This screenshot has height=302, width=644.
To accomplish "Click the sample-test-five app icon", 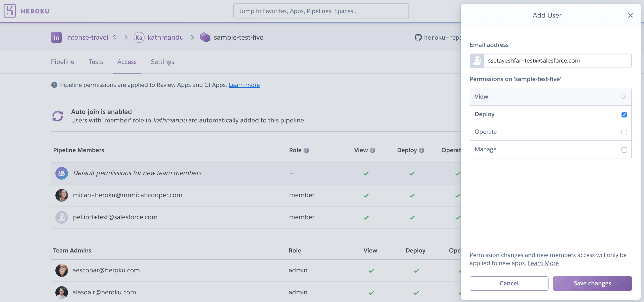I will (205, 37).
